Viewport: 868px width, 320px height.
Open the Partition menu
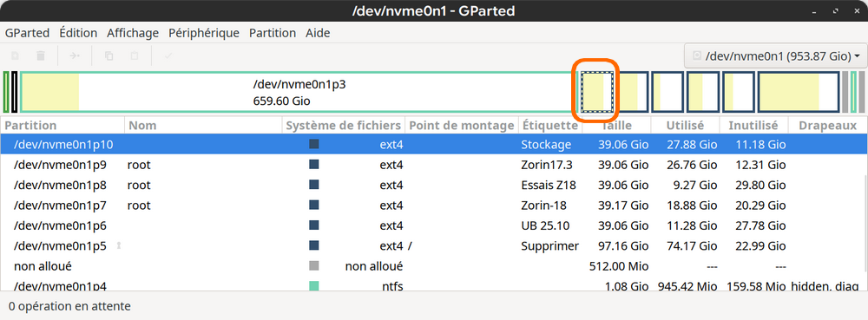point(273,33)
